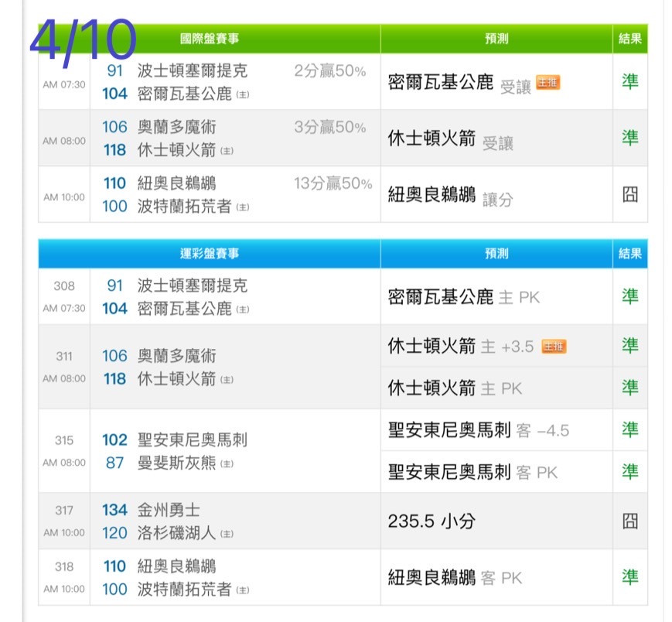672x622 pixels.
Task: Click the 準 result for 休士頓火箭 主 +3.5
Action: coord(630,345)
